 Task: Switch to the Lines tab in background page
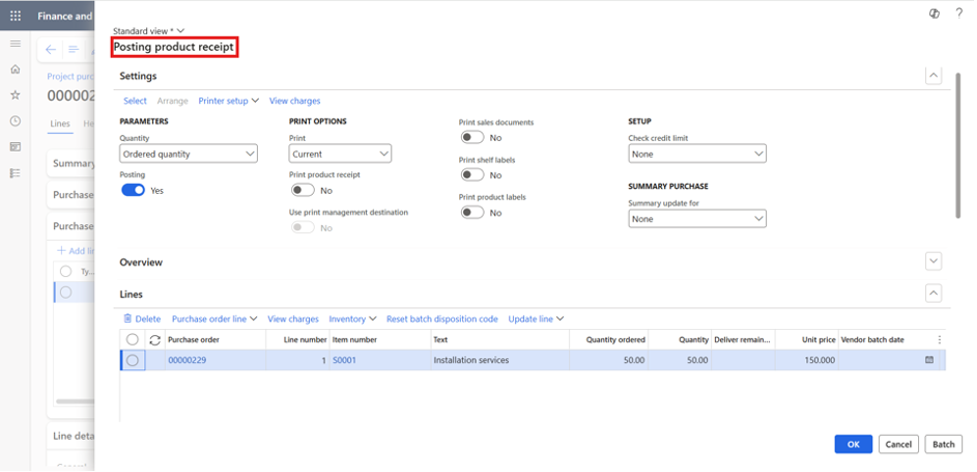(x=60, y=124)
